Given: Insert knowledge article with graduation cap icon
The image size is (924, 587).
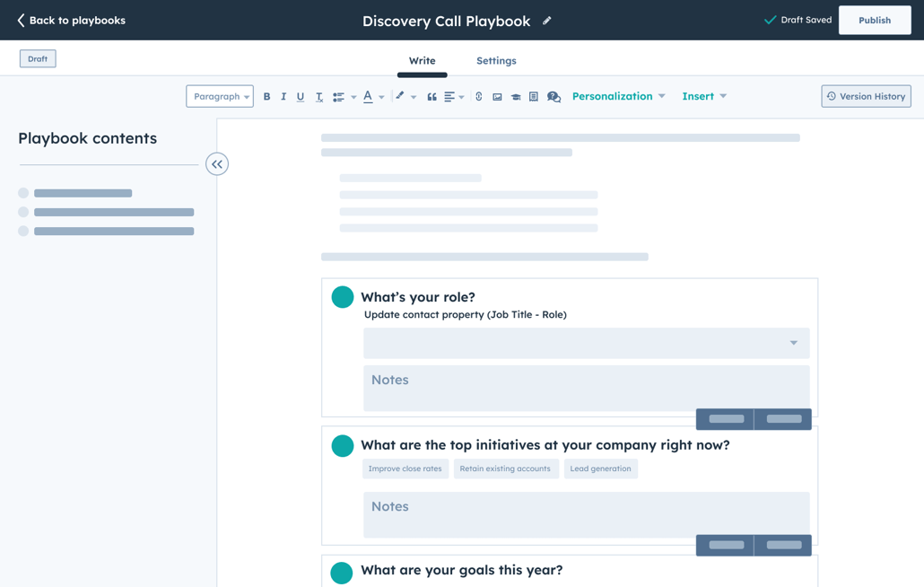Looking at the screenshot, I should [516, 97].
